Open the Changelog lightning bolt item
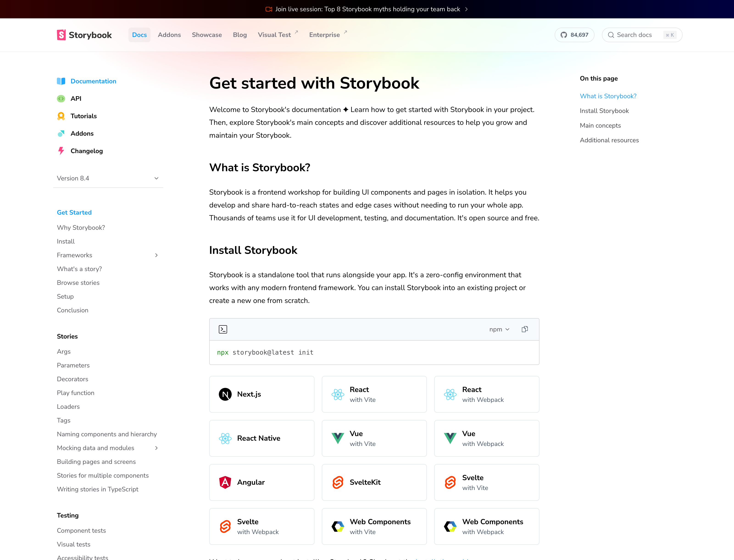The image size is (734, 560). (x=86, y=151)
